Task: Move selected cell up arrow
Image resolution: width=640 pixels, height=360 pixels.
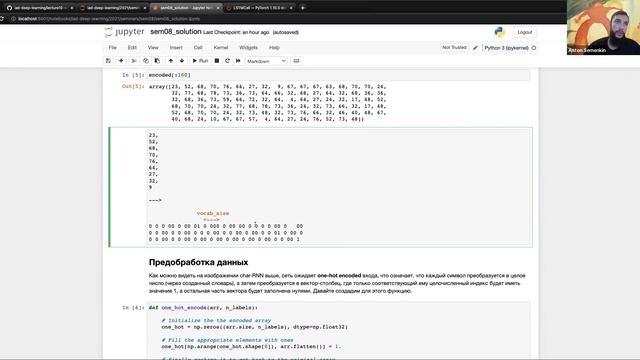Action: pyautogui.click(x=171, y=61)
